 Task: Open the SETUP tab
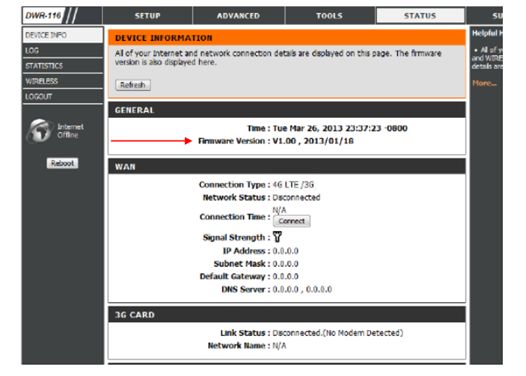coord(147,16)
